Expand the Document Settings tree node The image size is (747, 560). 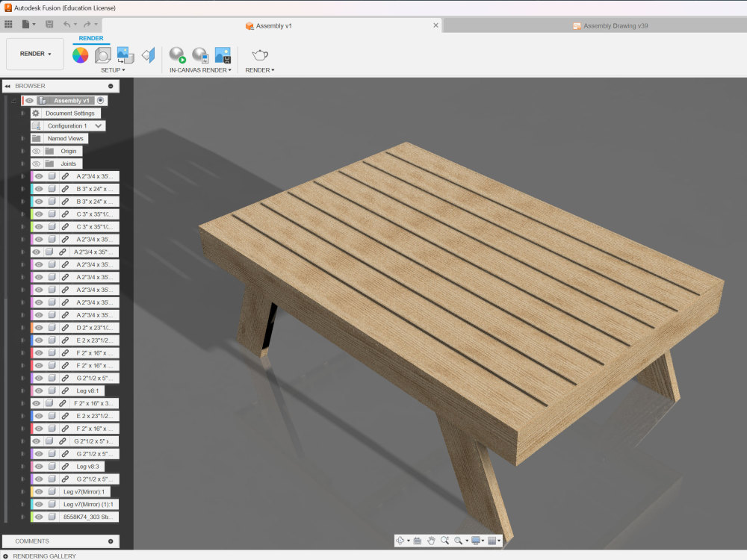click(x=22, y=113)
